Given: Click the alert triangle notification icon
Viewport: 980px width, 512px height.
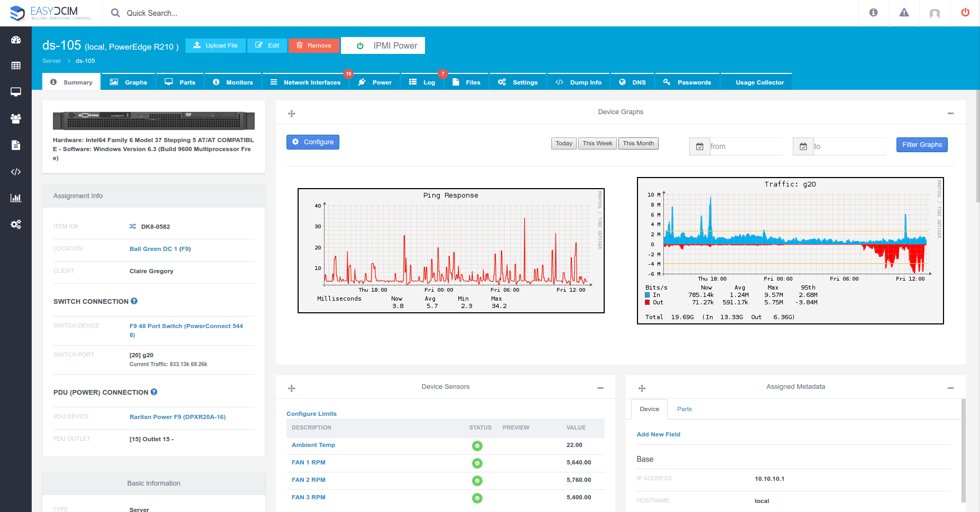Looking at the screenshot, I should [904, 13].
